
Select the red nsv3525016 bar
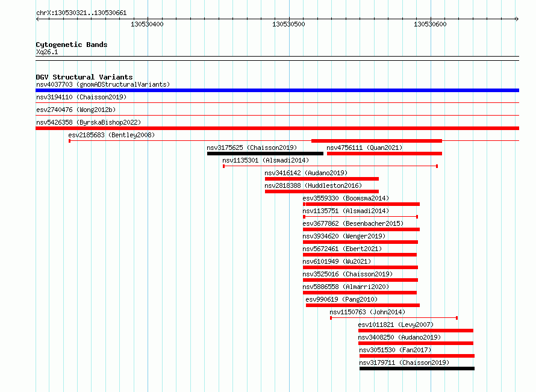(360, 280)
